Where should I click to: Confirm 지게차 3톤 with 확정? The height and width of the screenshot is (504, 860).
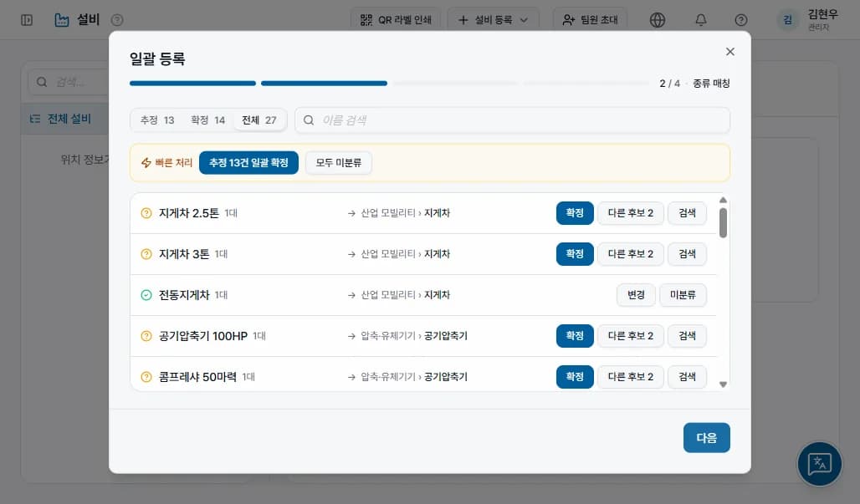[575, 254]
